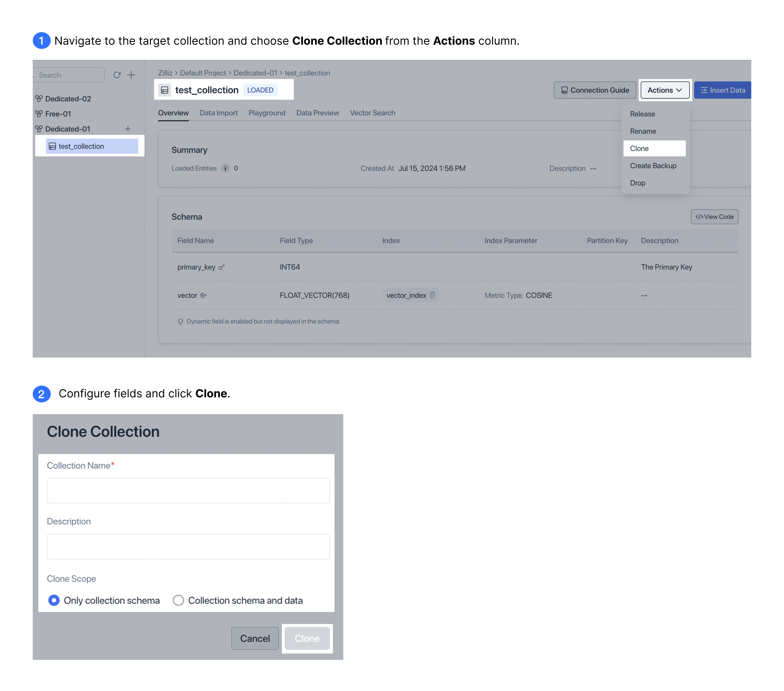Select Only collection schema radio option
Image resolution: width=784 pixels, height=691 pixels.
(x=54, y=600)
